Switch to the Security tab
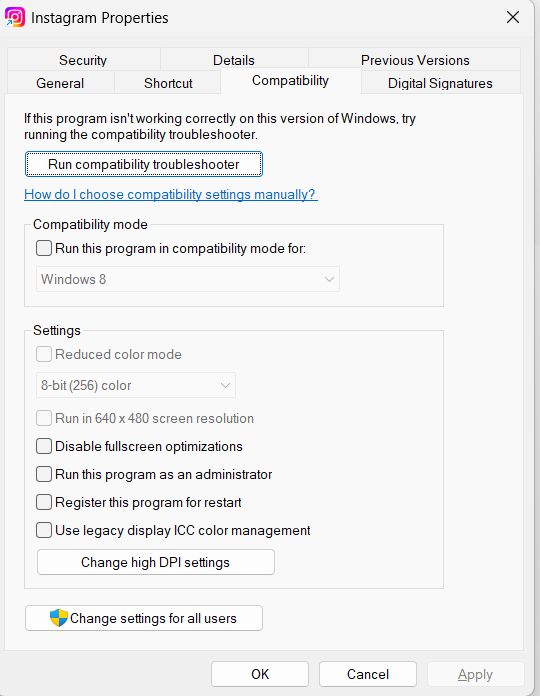Viewport: 540px width, 696px height. 83,59
